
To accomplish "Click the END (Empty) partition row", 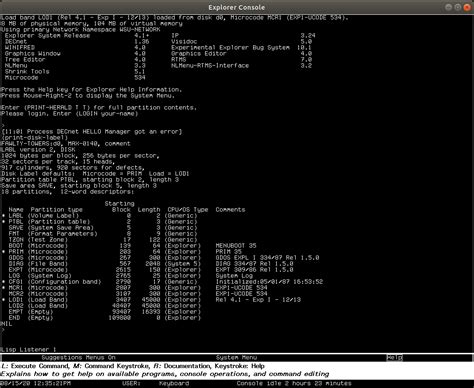I will click(x=105, y=318).
